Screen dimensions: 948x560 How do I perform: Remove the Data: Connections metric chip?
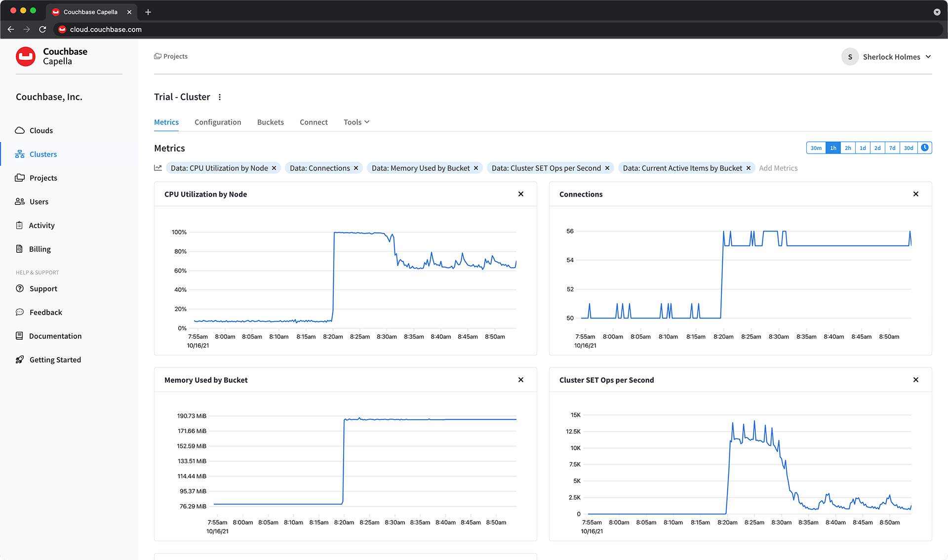click(x=356, y=168)
